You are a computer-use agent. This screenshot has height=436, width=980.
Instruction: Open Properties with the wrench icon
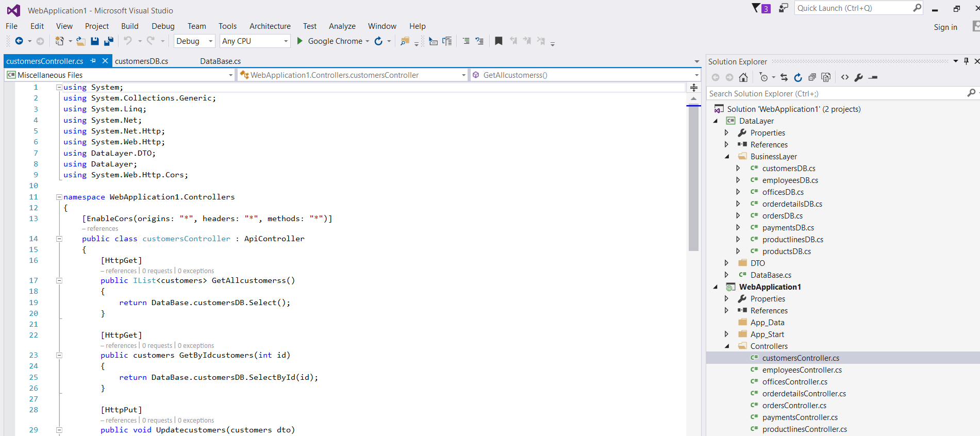[x=859, y=77]
